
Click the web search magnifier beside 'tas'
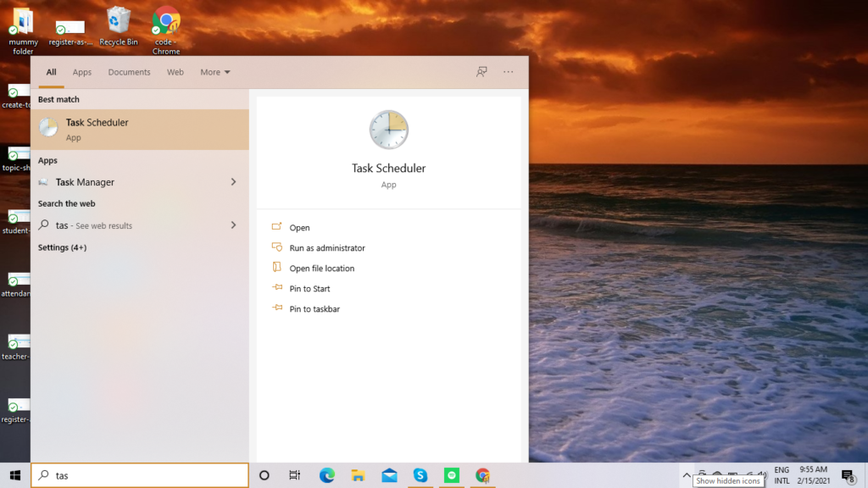43,225
